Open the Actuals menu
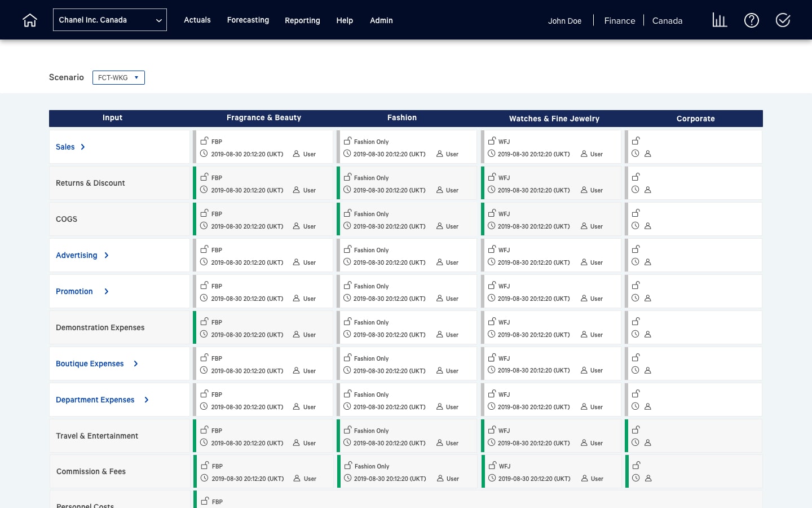Screen dimensions: 812x508 coord(197,20)
